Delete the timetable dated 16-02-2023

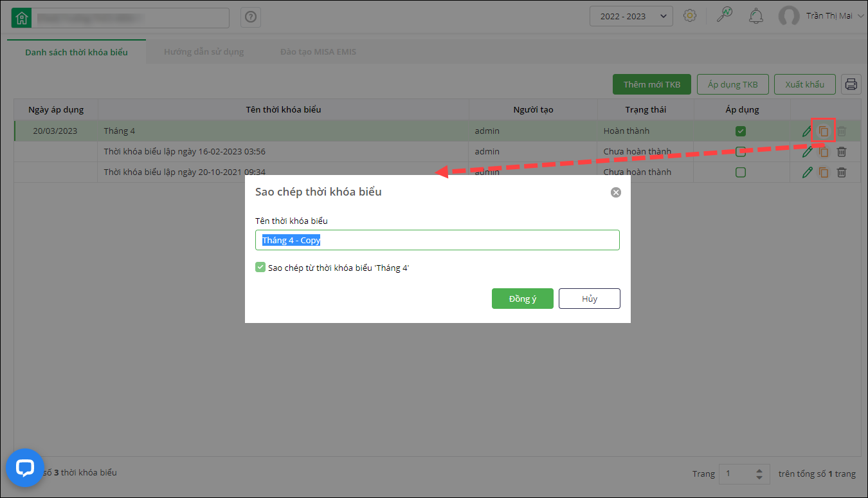(842, 152)
